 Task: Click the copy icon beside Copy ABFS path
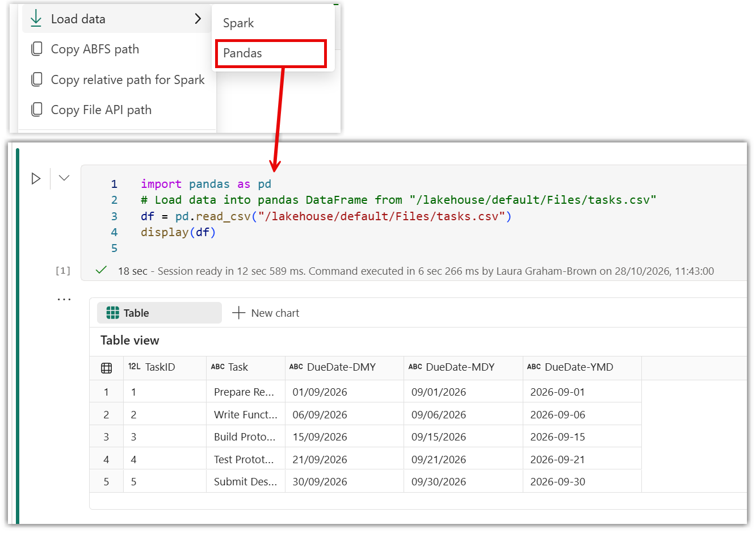click(36, 49)
